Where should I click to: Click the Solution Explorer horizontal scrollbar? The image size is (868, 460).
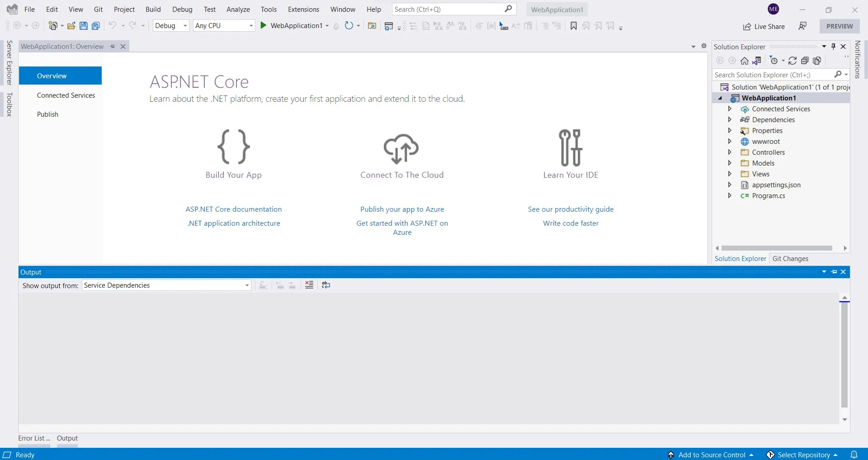pos(777,248)
